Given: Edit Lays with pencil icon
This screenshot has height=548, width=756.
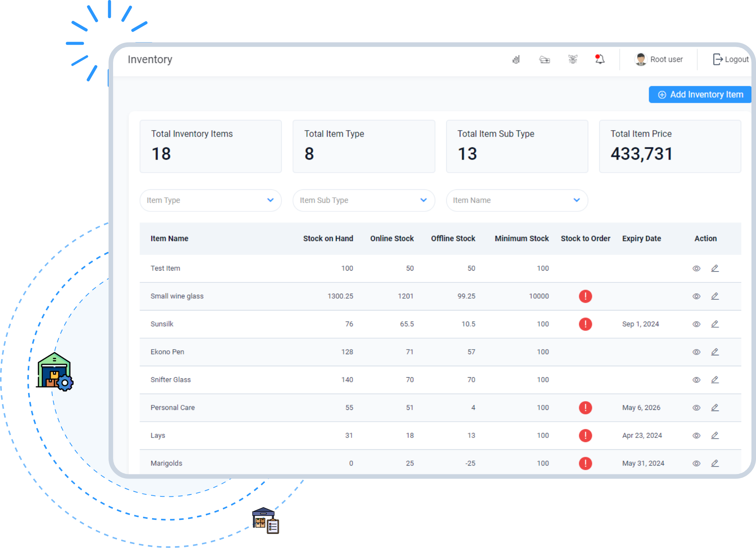Looking at the screenshot, I should pyautogui.click(x=715, y=435).
